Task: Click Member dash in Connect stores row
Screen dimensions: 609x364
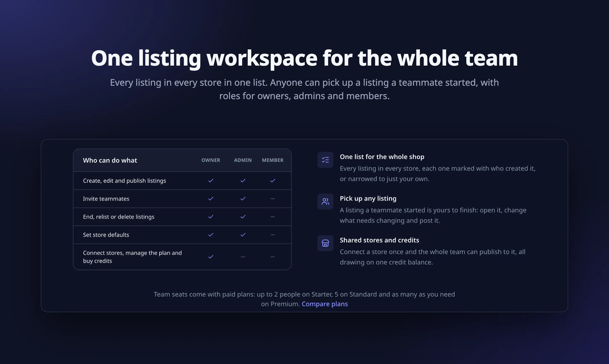Action: (273, 257)
